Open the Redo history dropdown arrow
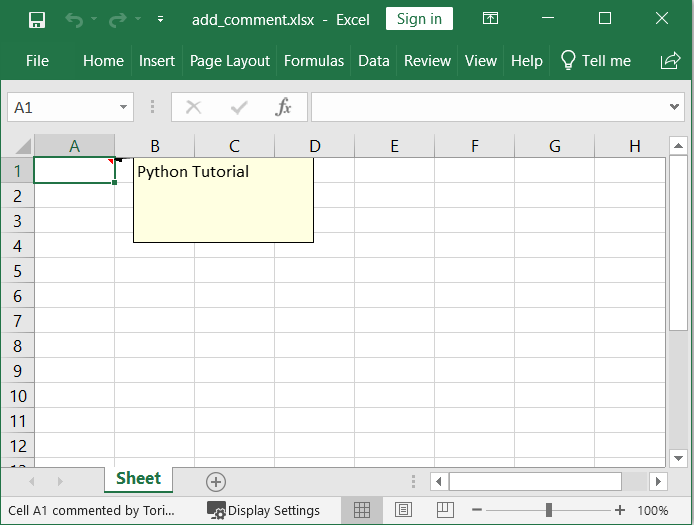The width and height of the screenshot is (694, 525). [138, 19]
